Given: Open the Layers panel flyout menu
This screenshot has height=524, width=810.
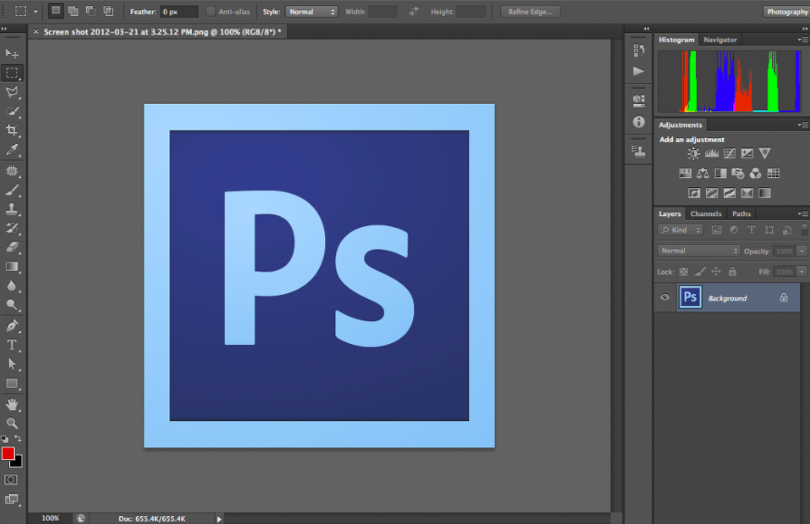Looking at the screenshot, I should 802,213.
